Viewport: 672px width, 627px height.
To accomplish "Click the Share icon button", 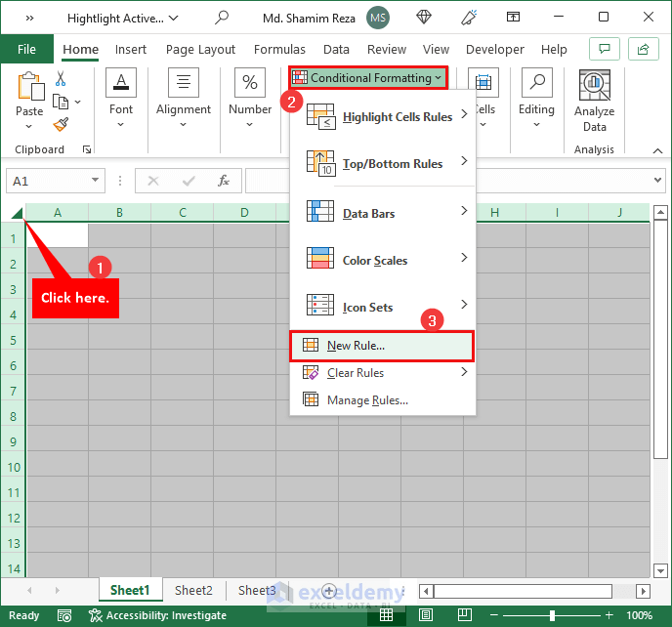I will click(643, 49).
